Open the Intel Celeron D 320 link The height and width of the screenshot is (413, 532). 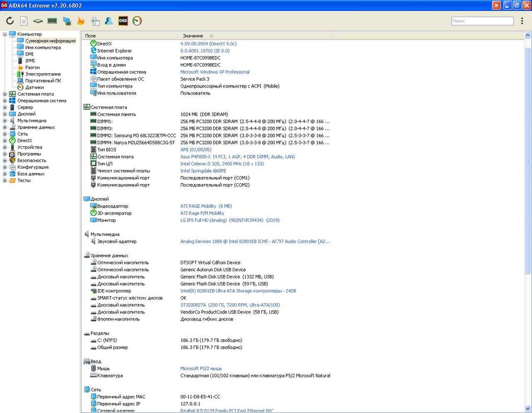(222, 164)
